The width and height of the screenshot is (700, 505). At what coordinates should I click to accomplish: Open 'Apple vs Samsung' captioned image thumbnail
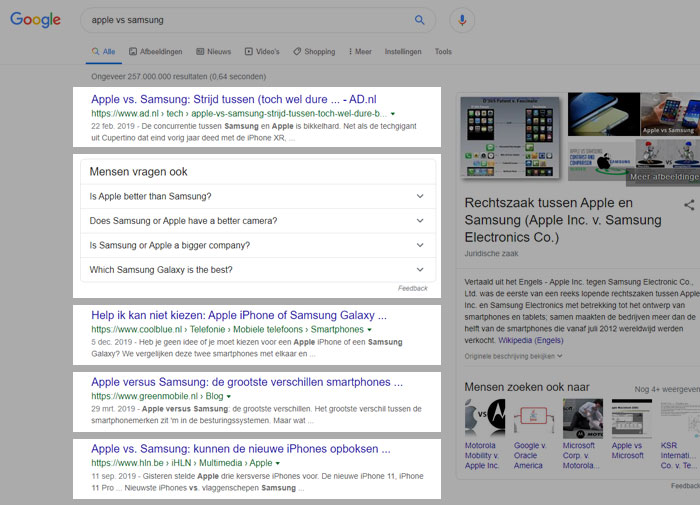(670, 114)
